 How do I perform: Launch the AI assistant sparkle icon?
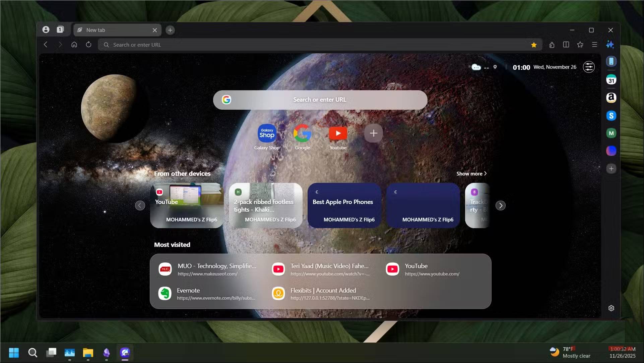(x=610, y=45)
